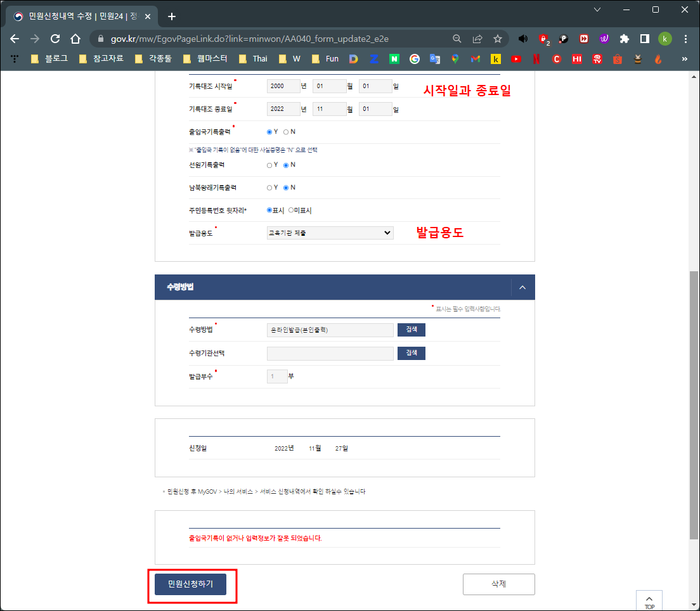This screenshot has width=700, height=611.
Task: Click the audio speaker extension icon
Action: click(x=522, y=39)
